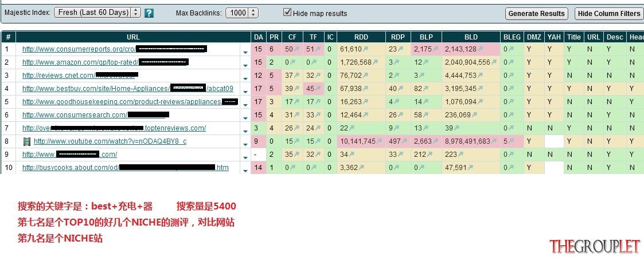
Task: Click arrow icon next to RDP 40
Action: pos(400,89)
